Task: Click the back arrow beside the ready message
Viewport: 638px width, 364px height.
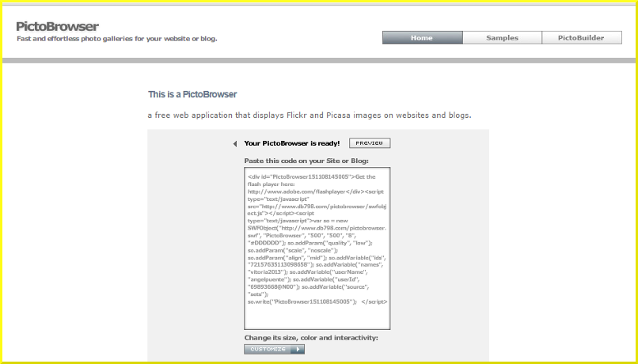Action: point(235,143)
